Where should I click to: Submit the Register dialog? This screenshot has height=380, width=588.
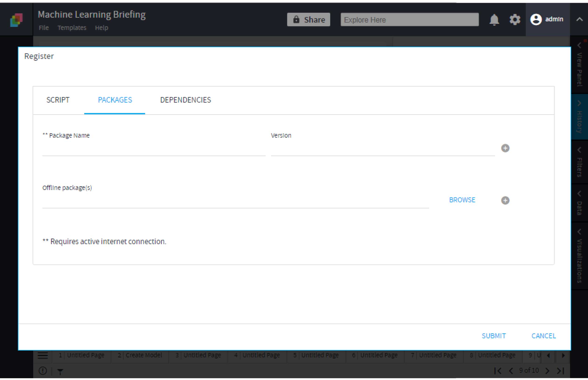493,336
